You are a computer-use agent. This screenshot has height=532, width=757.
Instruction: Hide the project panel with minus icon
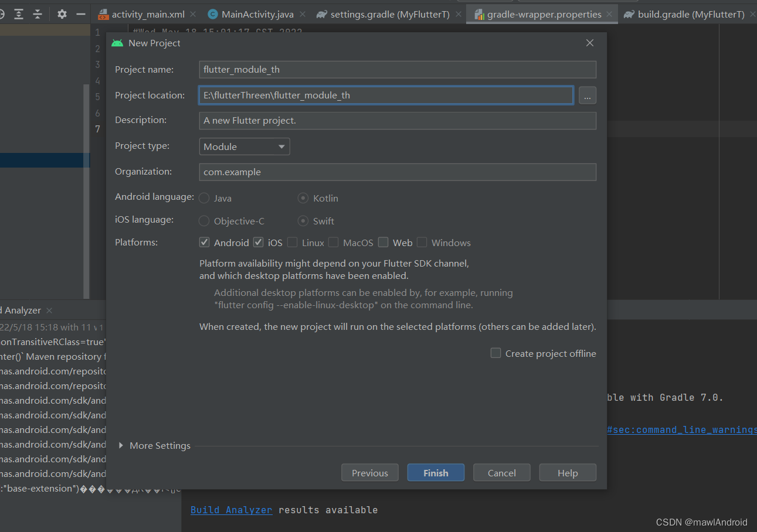[81, 14]
